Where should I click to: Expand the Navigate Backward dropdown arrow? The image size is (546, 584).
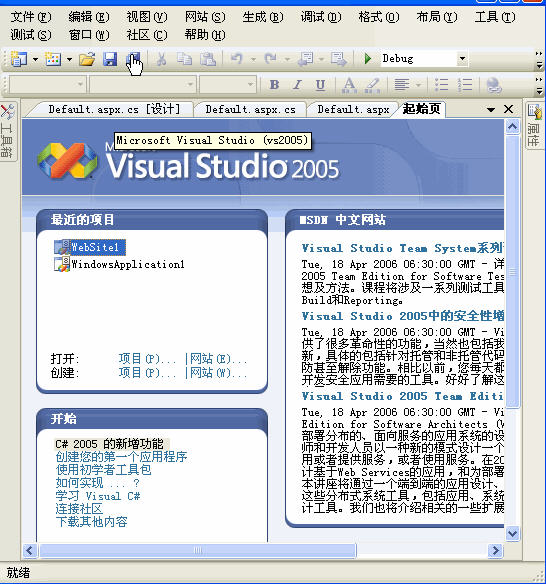pyautogui.click(x=321, y=59)
